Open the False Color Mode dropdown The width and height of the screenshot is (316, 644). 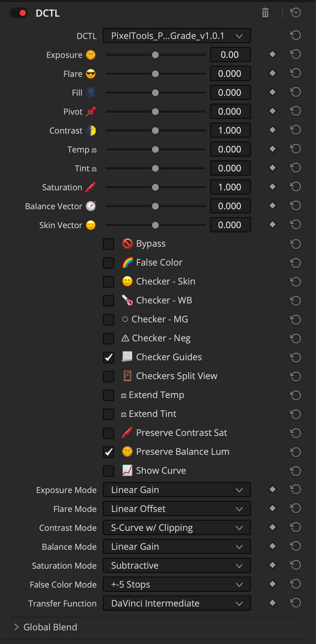177,585
